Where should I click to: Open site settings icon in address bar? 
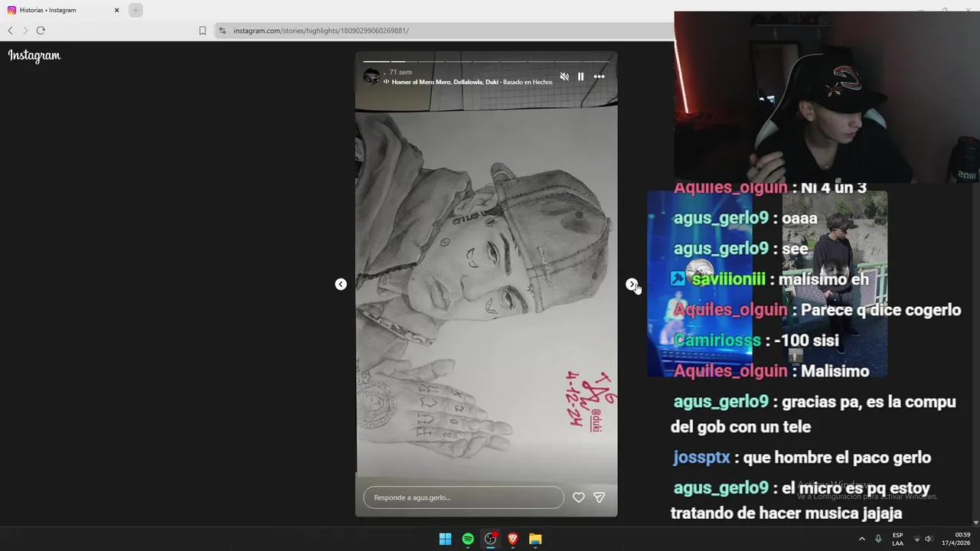[222, 31]
